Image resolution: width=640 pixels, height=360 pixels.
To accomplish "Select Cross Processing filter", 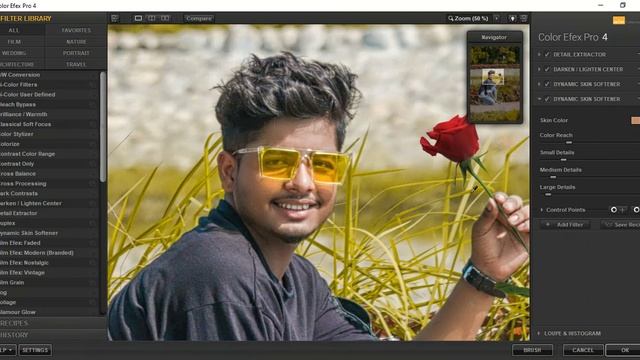I will coord(49,184).
